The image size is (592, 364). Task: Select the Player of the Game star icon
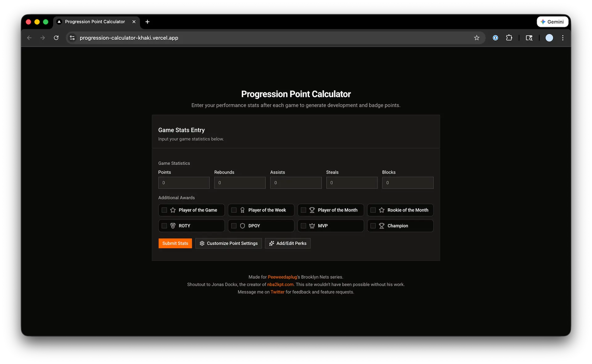[172, 210]
